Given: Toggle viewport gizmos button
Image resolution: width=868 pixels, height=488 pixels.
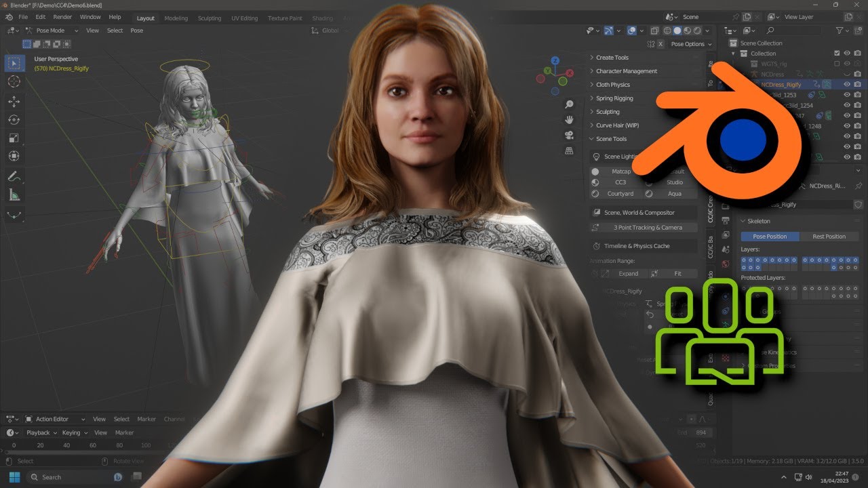Looking at the screenshot, I should [608, 30].
